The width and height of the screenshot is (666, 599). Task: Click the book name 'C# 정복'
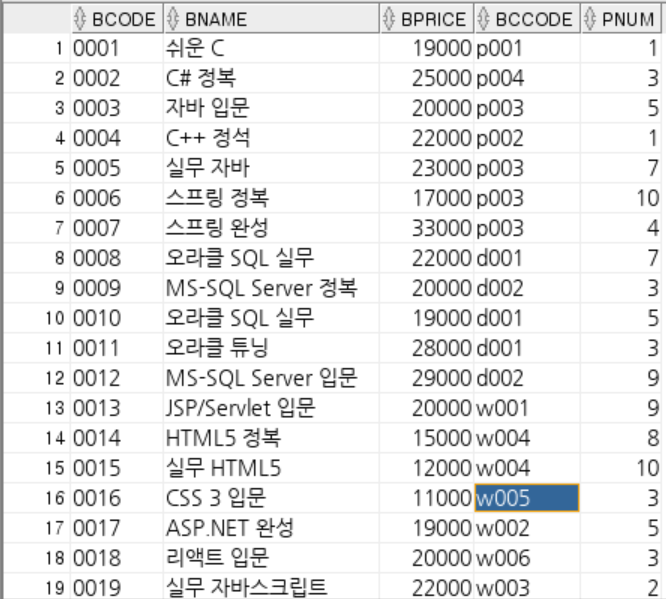(271, 78)
